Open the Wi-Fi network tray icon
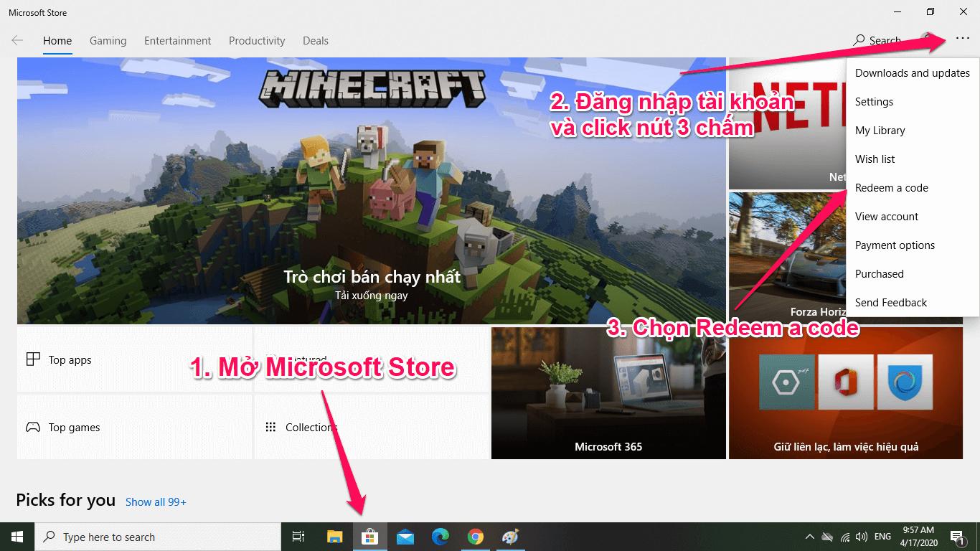 (x=844, y=537)
